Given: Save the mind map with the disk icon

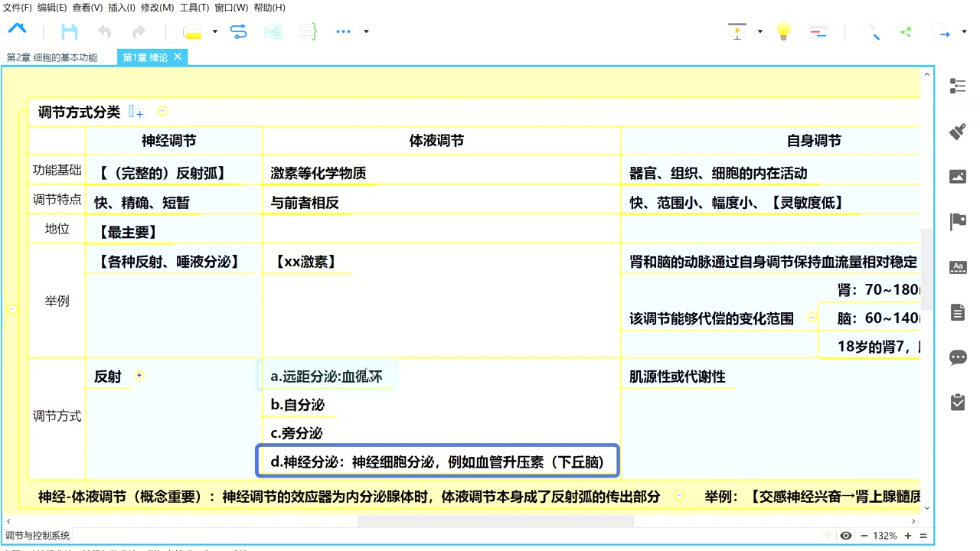Looking at the screenshot, I should pyautogui.click(x=70, y=31).
